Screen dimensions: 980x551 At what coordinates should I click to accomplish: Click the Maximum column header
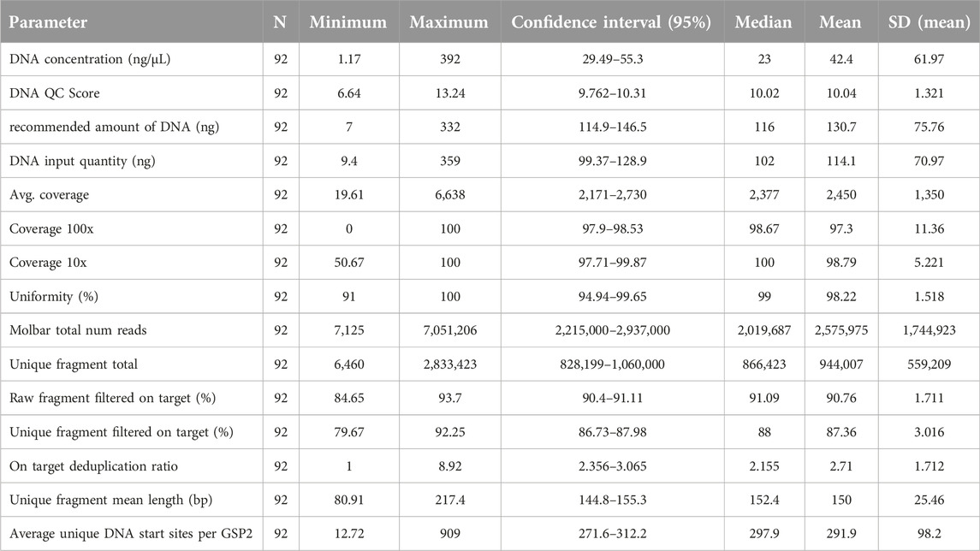[x=448, y=22]
